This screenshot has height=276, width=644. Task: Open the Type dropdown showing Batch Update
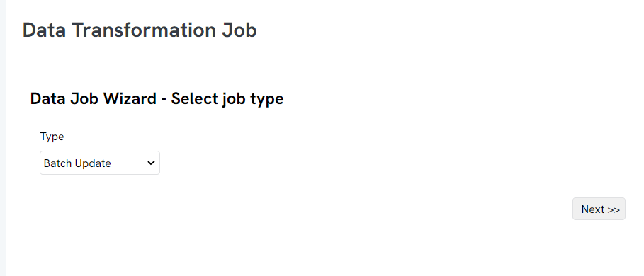pos(100,163)
